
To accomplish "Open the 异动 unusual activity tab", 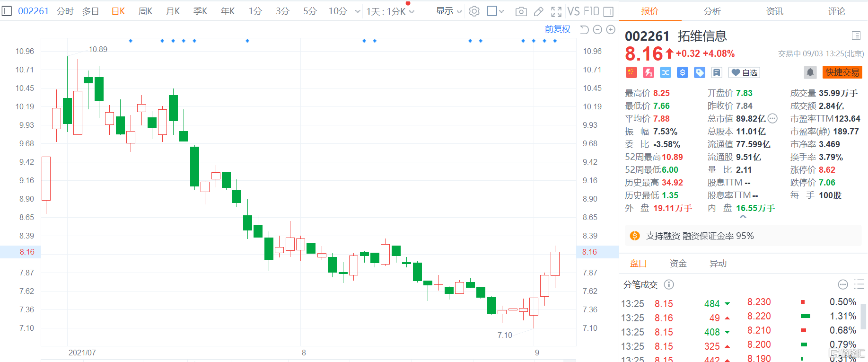I will pyautogui.click(x=718, y=264).
